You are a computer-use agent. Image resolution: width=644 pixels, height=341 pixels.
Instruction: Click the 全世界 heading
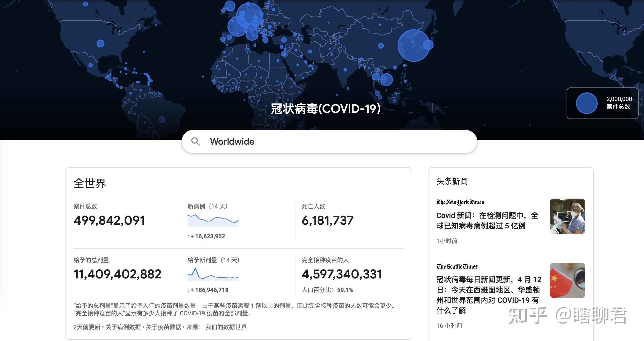[x=89, y=183]
